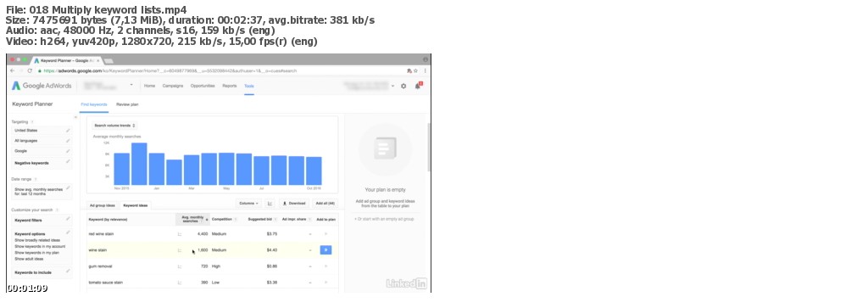Go to the Home menu item
Screen dimensions: 868x308
click(x=149, y=86)
